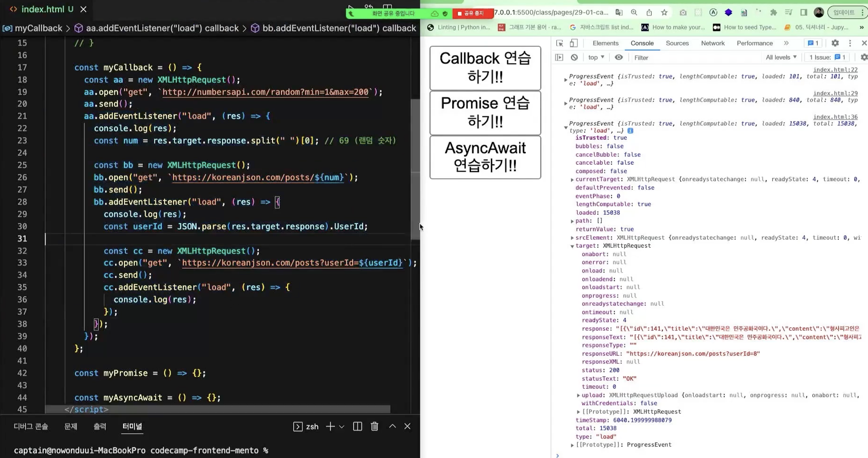Image resolution: width=868 pixels, height=458 pixels.
Task: Clear the console with the ban icon
Action: [574, 57]
